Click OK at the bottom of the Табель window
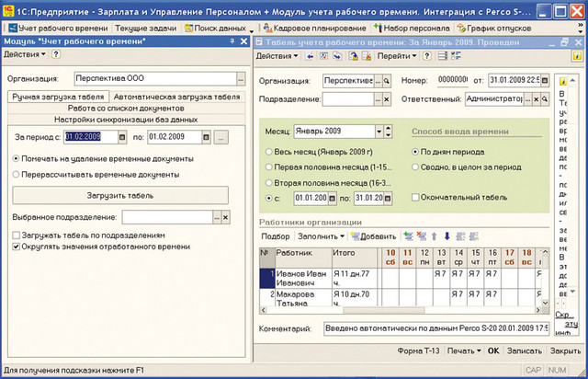 pos(493,350)
